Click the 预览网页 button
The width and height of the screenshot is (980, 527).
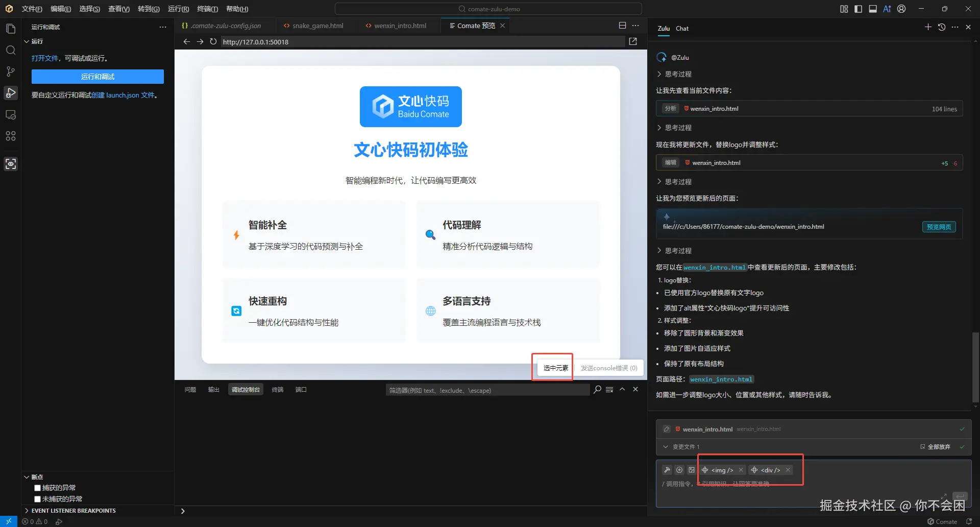939,227
